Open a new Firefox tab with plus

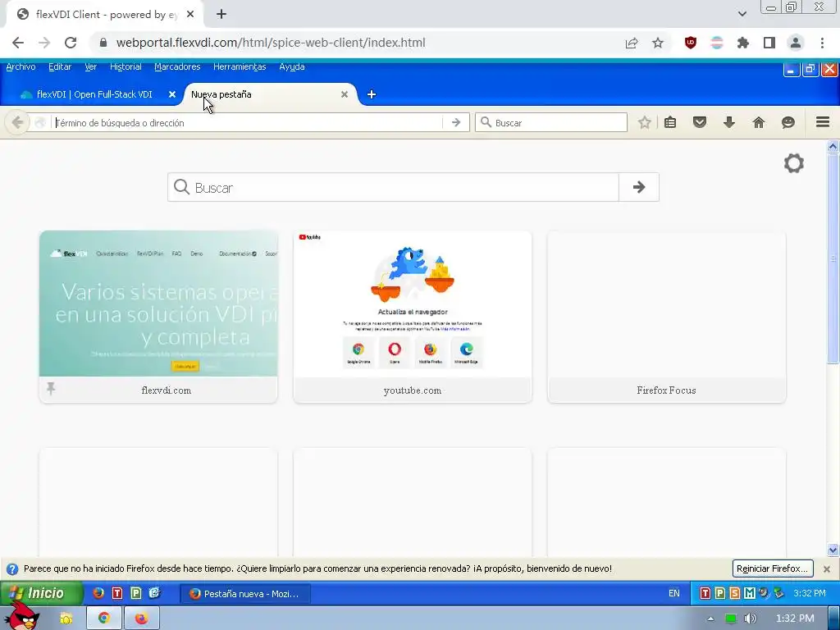click(x=372, y=94)
